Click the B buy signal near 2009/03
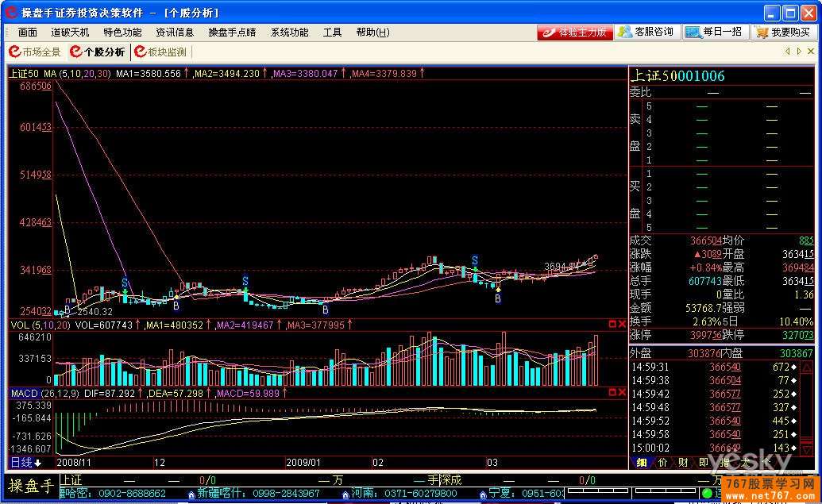This screenshot has height=504, width=822. (497, 298)
